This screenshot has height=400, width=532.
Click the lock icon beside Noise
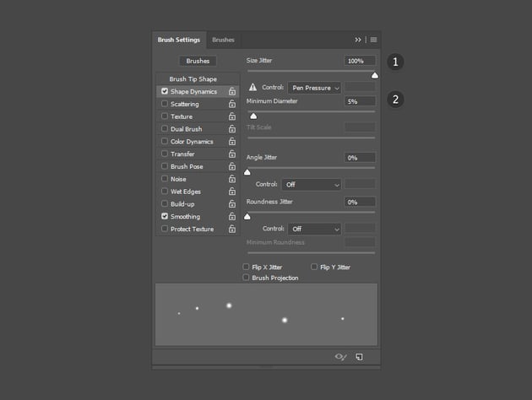click(x=232, y=179)
